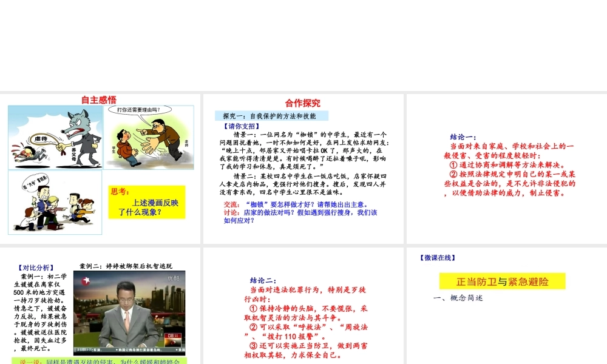Image resolution: width=607 pixels, height=364 pixels.
Task: Open the 自主感悟 slide thumbnail
Action: [x=100, y=169]
